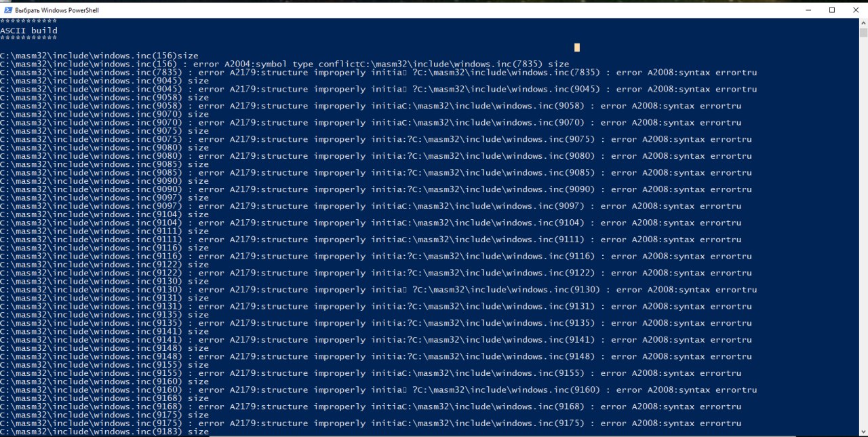Open the PowerShell icon system menu
The height and width of the screenshot is (437, 868).
pyautogui.click(x=7, y=10)
